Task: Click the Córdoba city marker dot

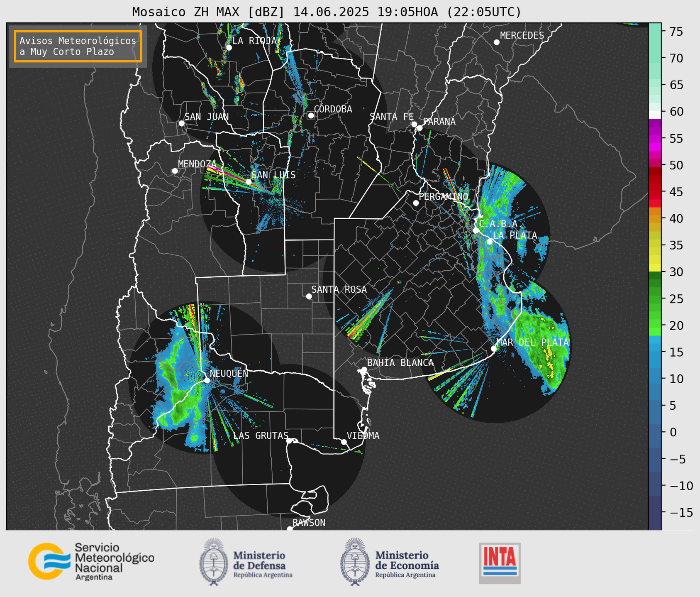Action: point(311,115)
